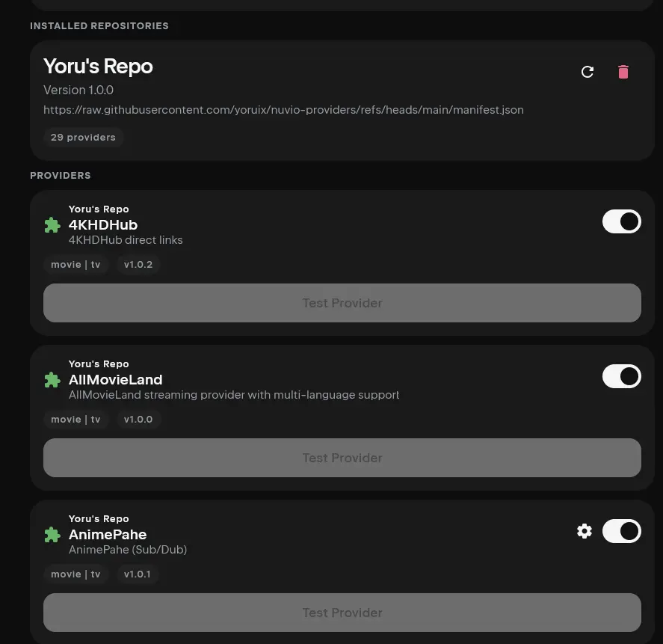Delete Yoru's Repo with the trash icon

click(623, 72)
